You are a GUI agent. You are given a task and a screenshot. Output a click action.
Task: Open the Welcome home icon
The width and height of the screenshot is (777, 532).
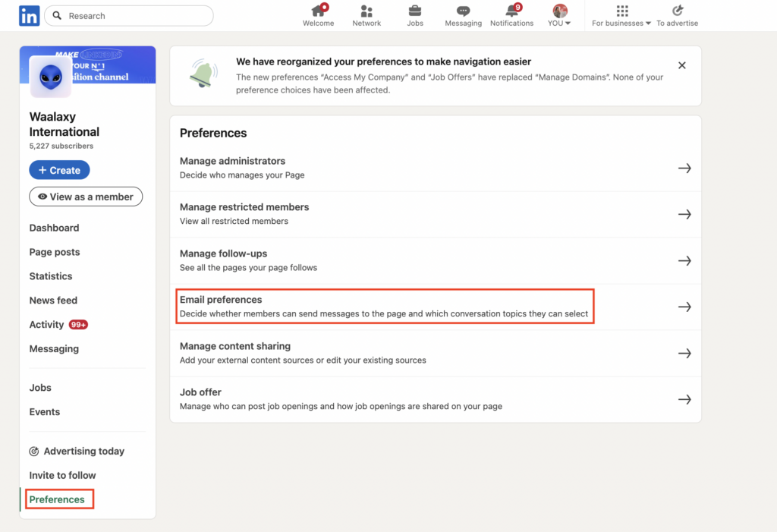click(319, 11)
